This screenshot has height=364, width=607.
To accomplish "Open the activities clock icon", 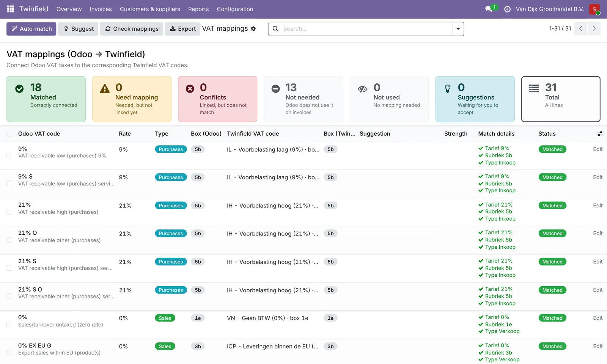I will point(507,9).
